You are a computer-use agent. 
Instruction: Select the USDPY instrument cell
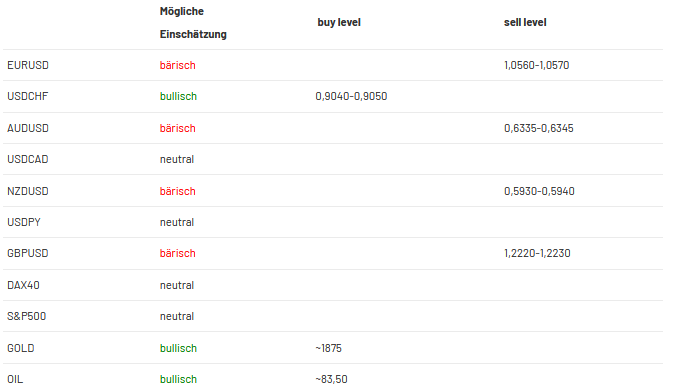pos(24,222)
